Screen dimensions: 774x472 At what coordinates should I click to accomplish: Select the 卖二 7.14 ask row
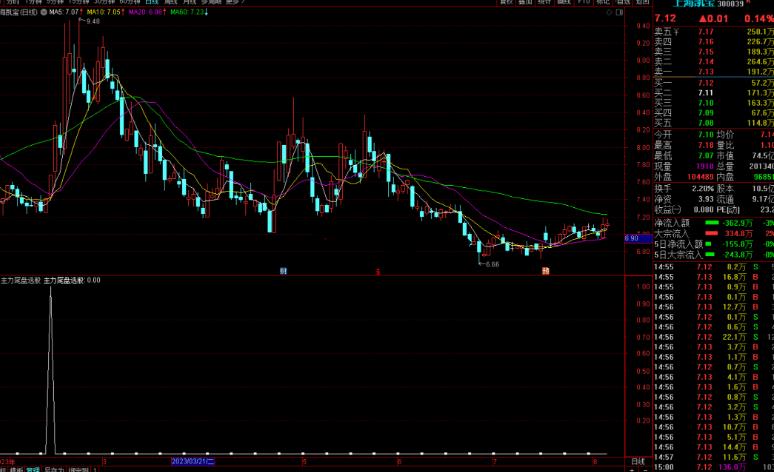click(x=714, y=62)
